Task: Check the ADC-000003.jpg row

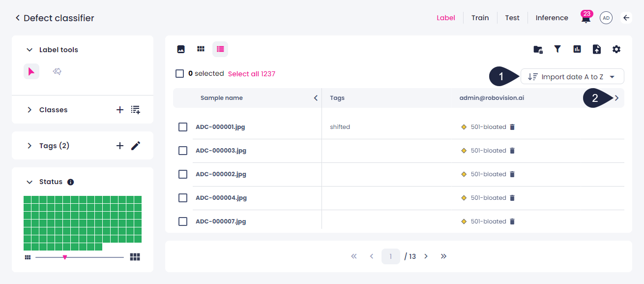Action: (x=183, y=151)
